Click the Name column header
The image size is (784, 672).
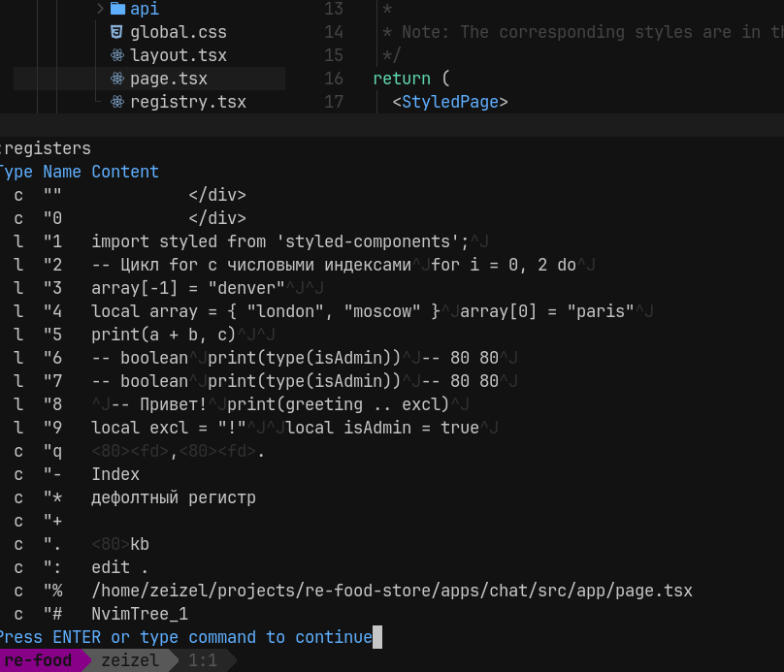point(62,172)
